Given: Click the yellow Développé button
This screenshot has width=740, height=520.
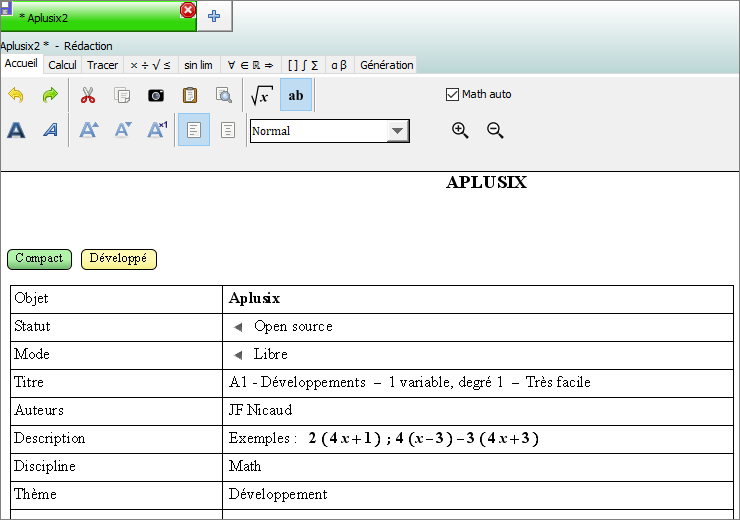Looking at the screenshot, I should 118,259.
